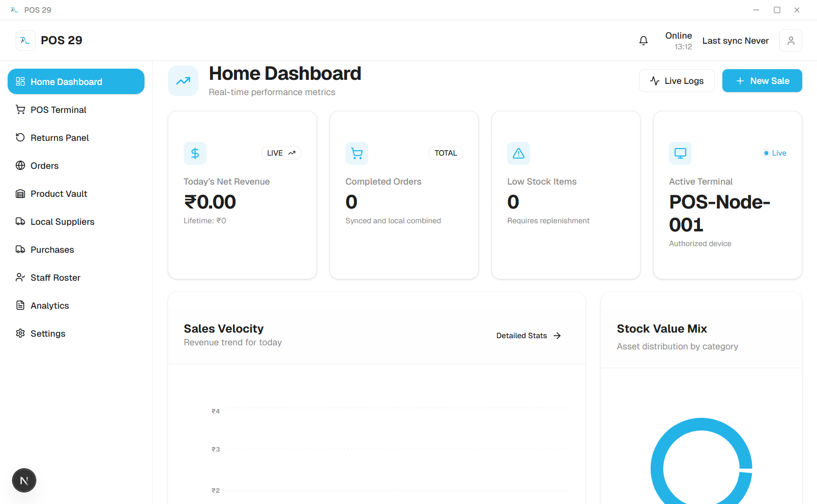Click the trending chart icon beside Home Dashboard
This screenshot has height=504, width=817.
pyautogui.click(x=183, y=81)
